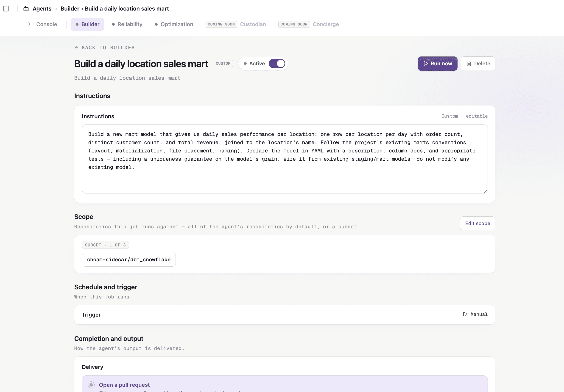Screen dimensions: 564x392
Task: Select the choam-sidecar/dbt_snowflake repository chip
Action: (x=129, y=260)
